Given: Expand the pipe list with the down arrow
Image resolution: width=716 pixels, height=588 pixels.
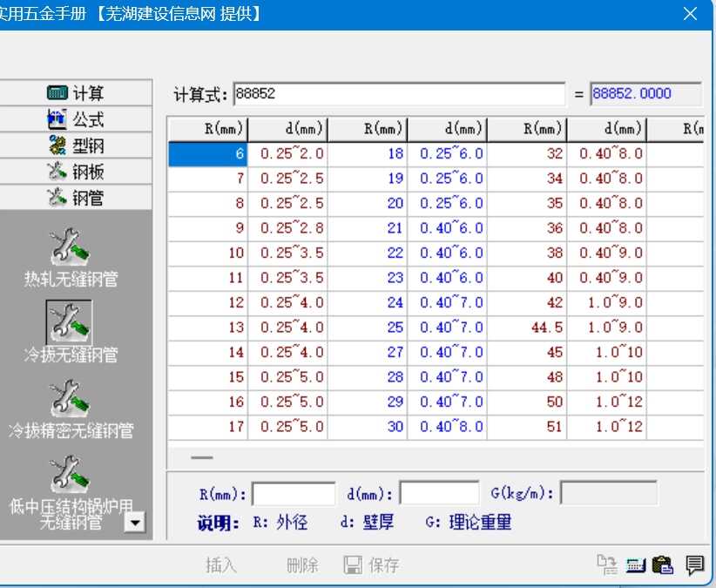Looking at the screenshot, I should tap(136, 523).
